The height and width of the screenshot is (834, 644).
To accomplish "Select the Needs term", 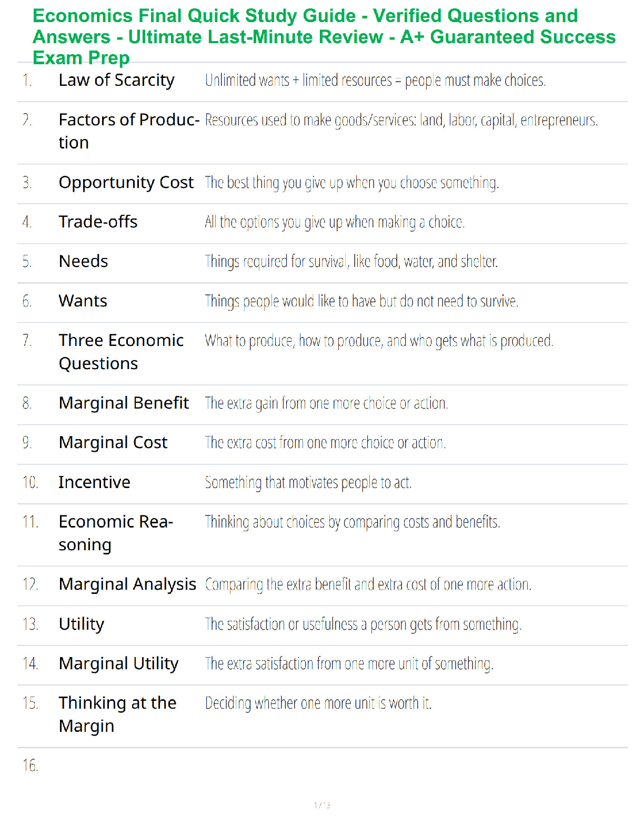I will pos(83,261).
